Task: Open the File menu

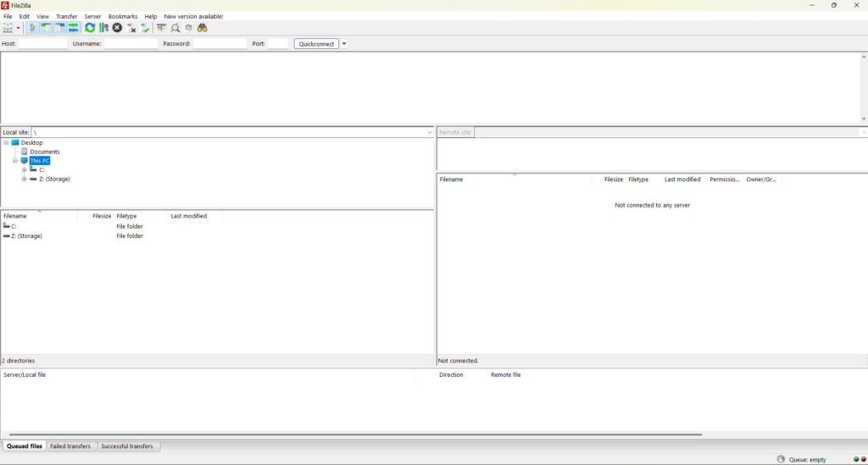Action: (8, 17)
